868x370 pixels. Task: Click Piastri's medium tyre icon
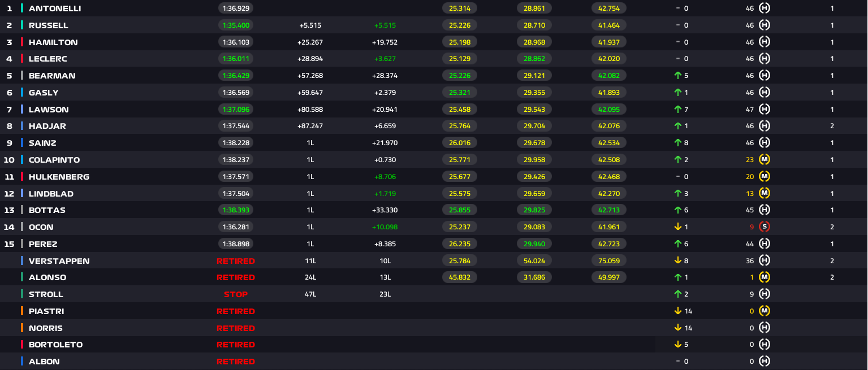click(765, 311)
